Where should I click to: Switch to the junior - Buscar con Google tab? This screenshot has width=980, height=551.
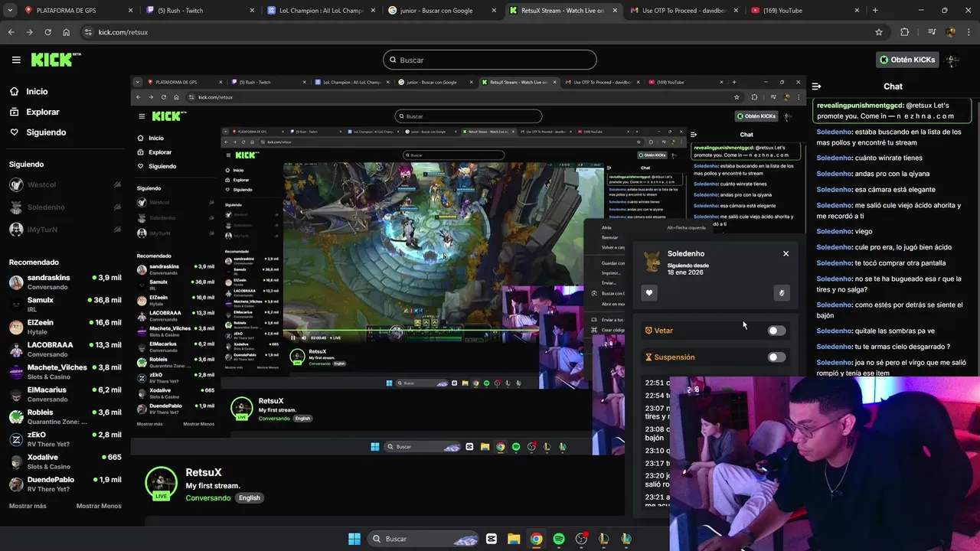pyautogui.click(x=442, y=11)
